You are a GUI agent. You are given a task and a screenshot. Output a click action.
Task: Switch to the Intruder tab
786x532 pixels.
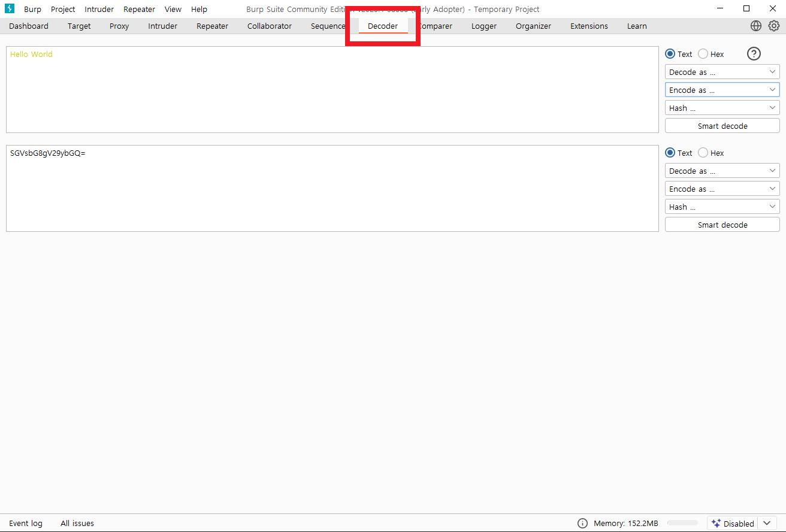point(163,26)
